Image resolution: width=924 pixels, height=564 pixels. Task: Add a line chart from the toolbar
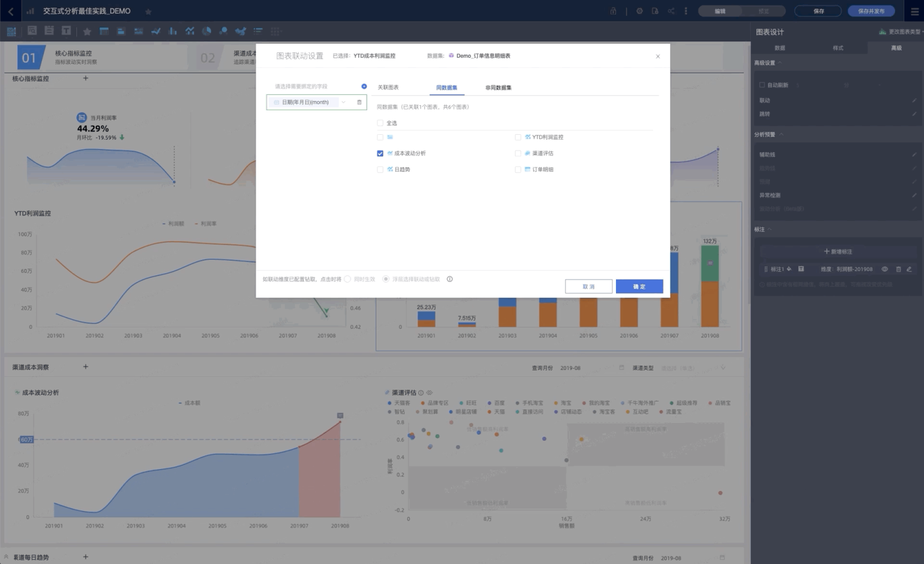click(x=156, y=31)
